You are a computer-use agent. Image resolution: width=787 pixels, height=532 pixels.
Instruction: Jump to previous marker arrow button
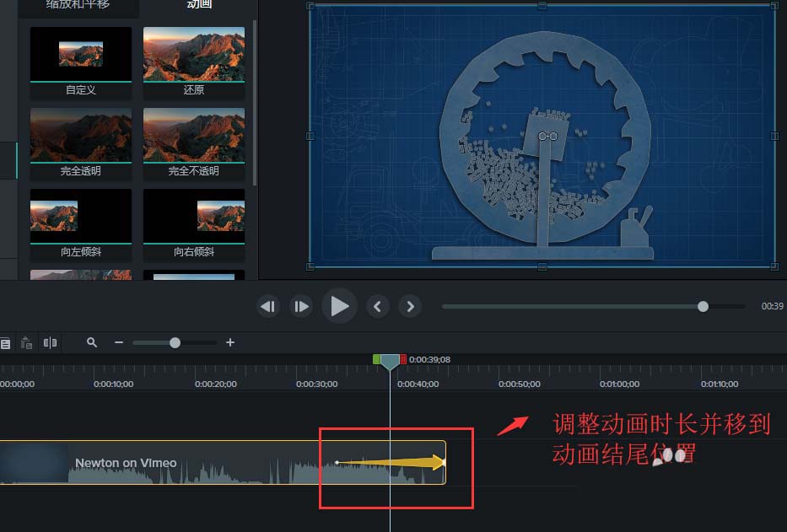pos(377,306)
